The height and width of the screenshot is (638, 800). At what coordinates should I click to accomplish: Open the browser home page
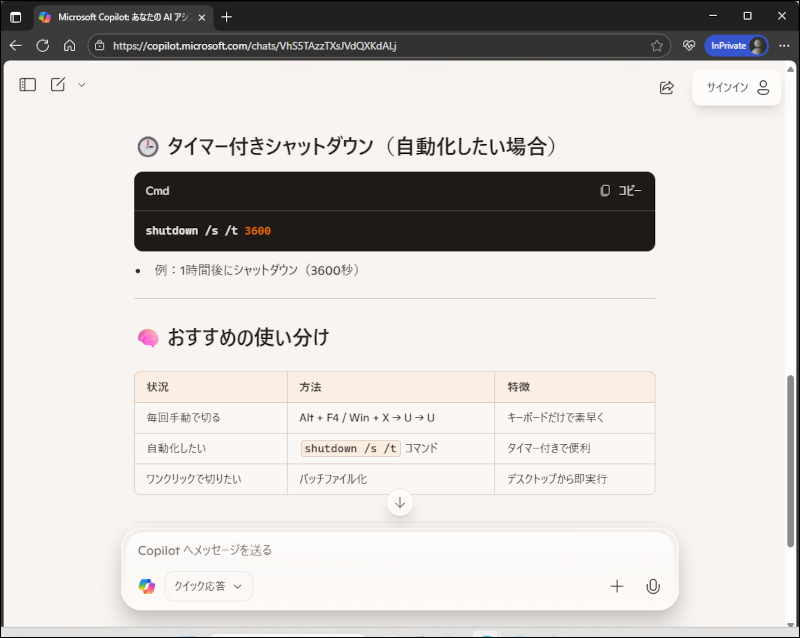point(69,46)
